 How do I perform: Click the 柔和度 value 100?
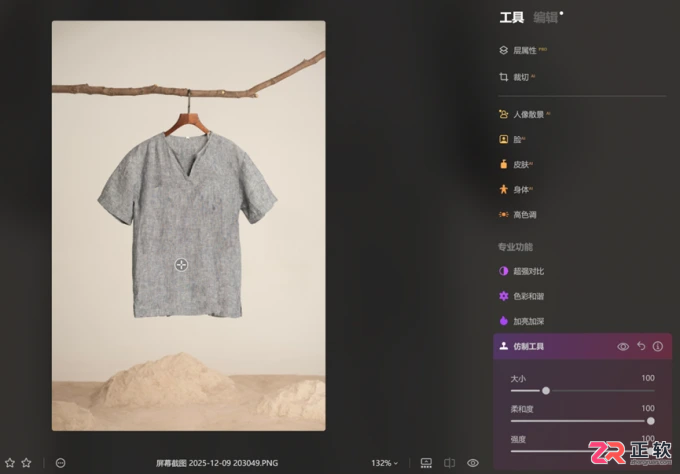click(648, 409)
